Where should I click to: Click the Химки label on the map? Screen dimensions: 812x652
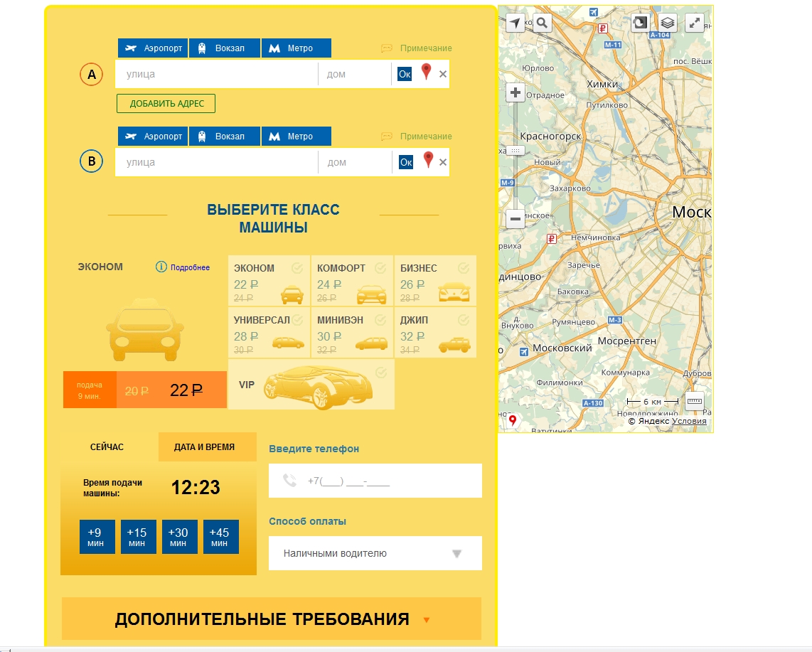pos(602,84)
